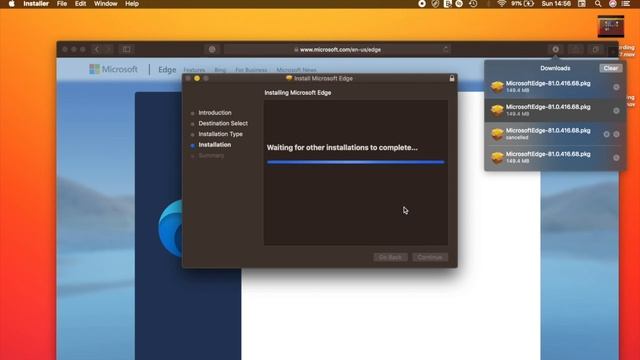Click the Sun 14:56 menu bar clock
The image size is (640, 360).
pos(556,4)
